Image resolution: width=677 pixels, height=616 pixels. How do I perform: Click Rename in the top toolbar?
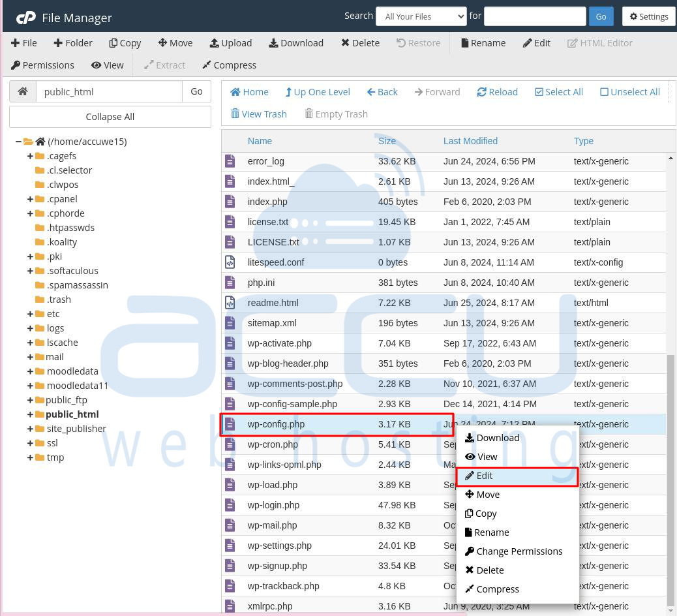tap(483, 43)
